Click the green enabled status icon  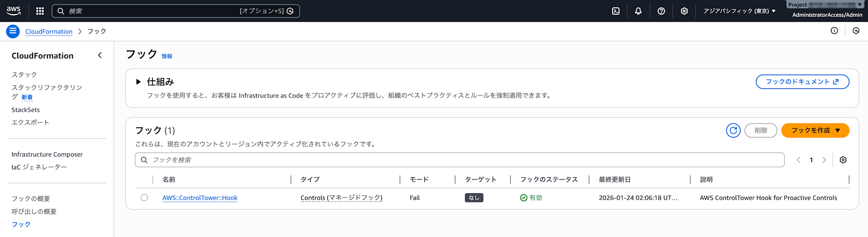tap(523, 198)
